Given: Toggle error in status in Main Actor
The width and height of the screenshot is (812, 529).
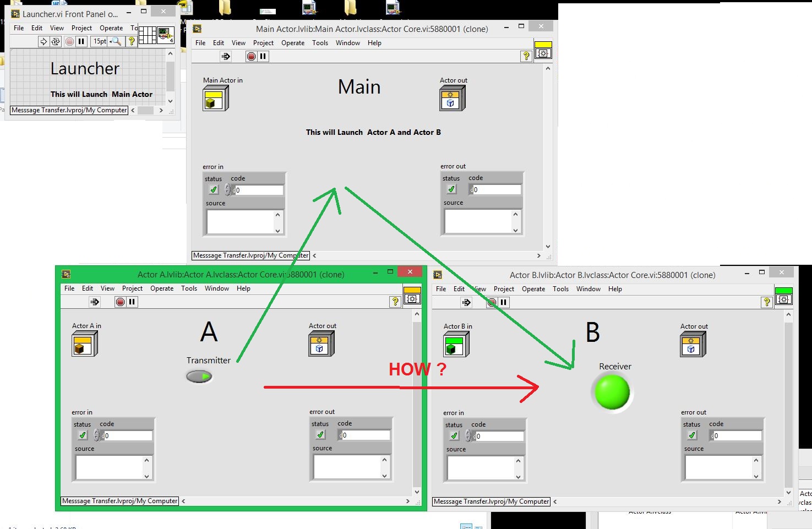Looking at the screenshot, I should (214, 190).
